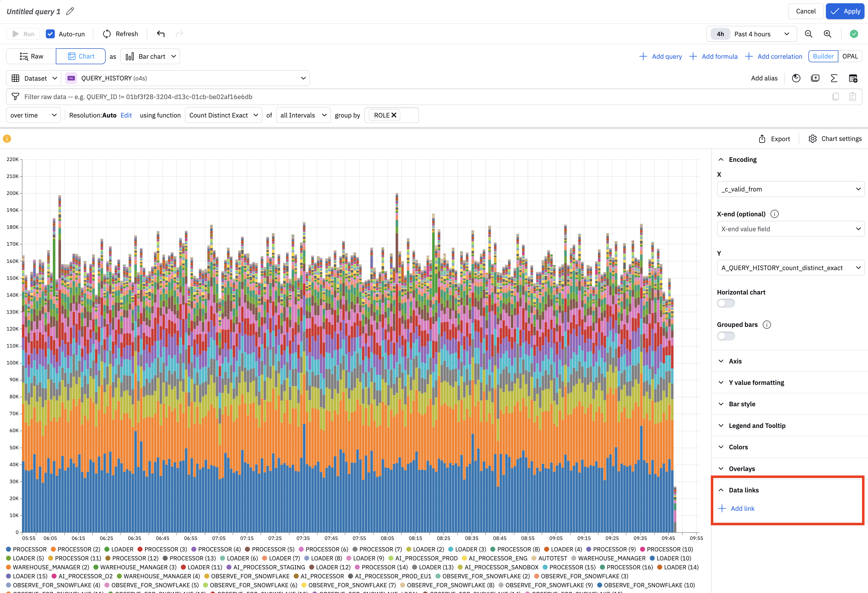This screenshot has height=593, width=868.
Task: Uncheck the Auto-run checkbox
Action: coord(50,34)
